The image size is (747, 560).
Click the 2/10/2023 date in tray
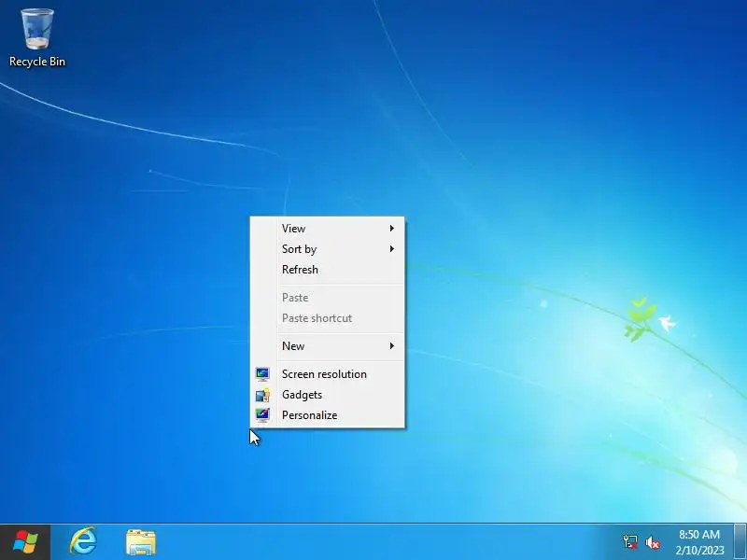coord(699,550)
